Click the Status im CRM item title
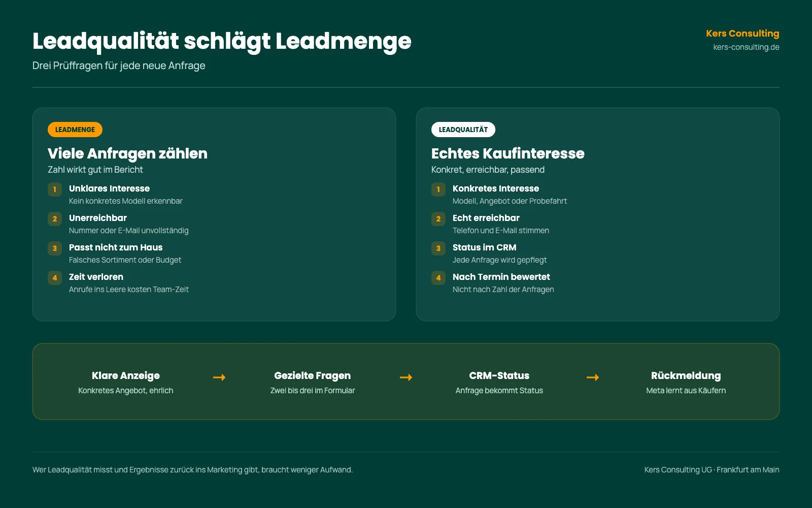This screenshot has width=812, height=508. [x=485, y=247]
